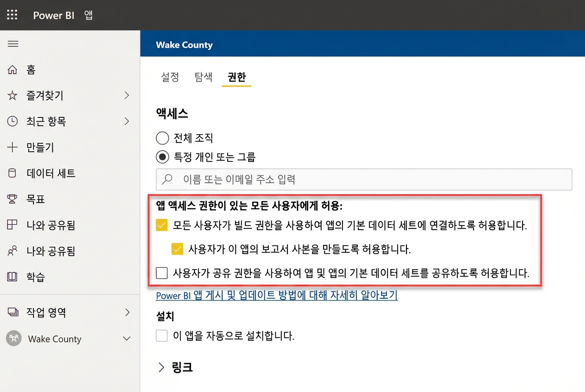Click the plus icon beside 만들기

point(12,147)
